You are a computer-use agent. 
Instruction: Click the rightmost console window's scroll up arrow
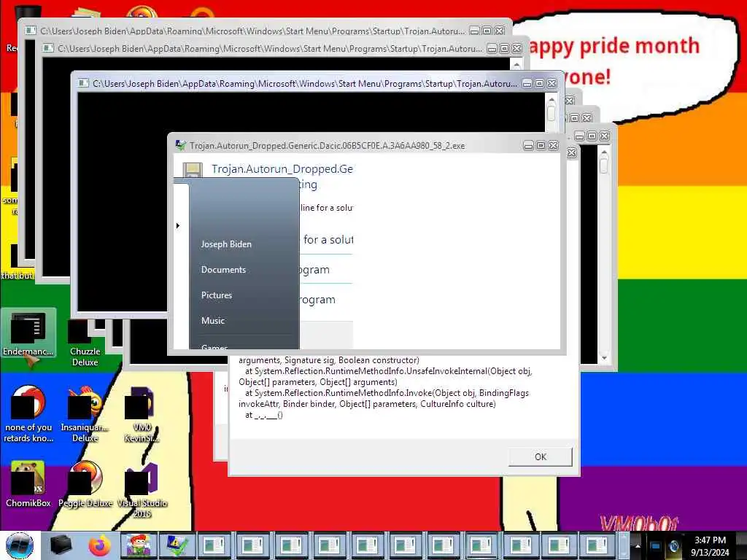point(604,152)
